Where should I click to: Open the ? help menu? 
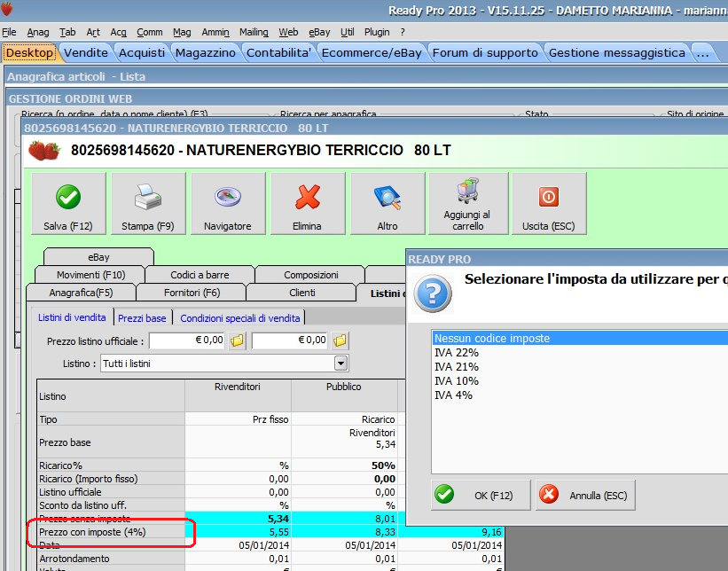(403, 32)
